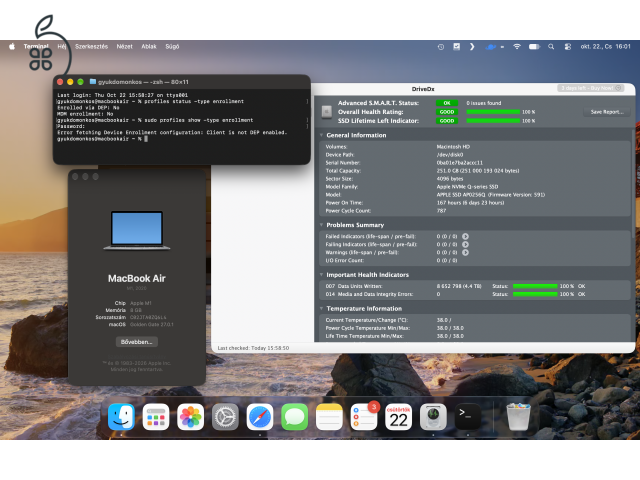Click the Bővebben... button in About This Mac
The height and width of the screenshot is (480, 640).
tap(137, 342)
